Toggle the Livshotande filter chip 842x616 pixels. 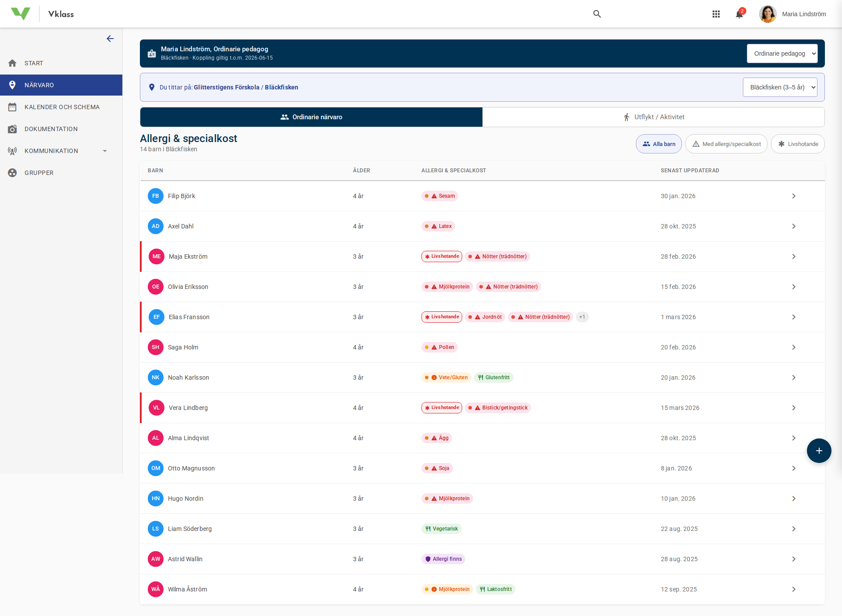798,144
